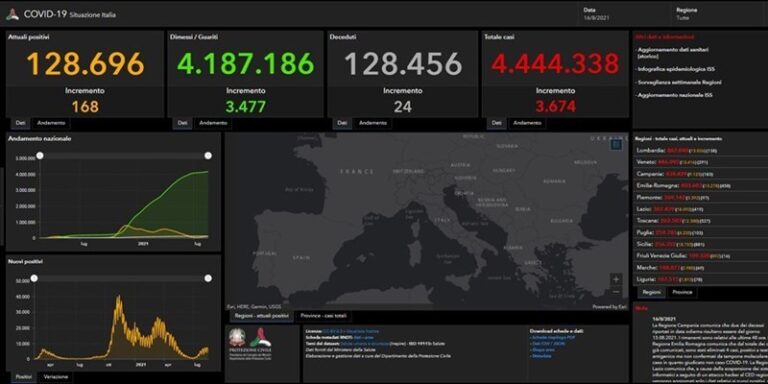
Task: Select Lombardia in the regions list
Action: point(700,150)
